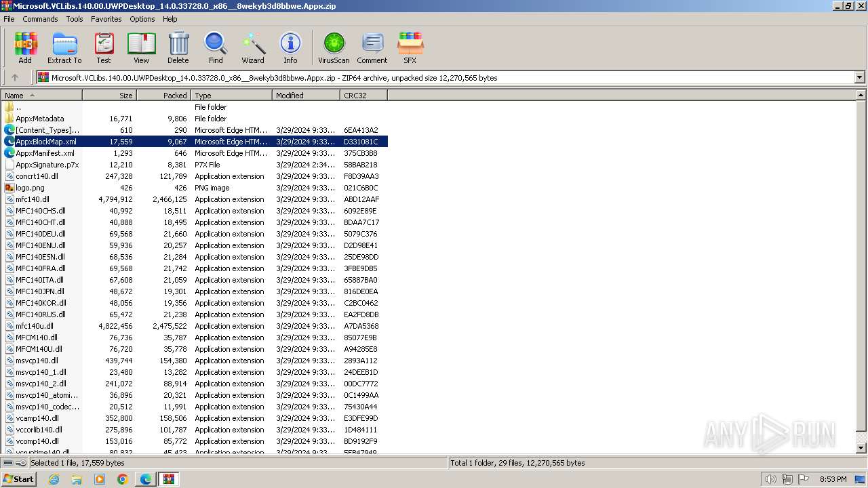This screenshot has height=488, width=868.
Task: Expand the archive path dropdown
Action: click(859, 77)
